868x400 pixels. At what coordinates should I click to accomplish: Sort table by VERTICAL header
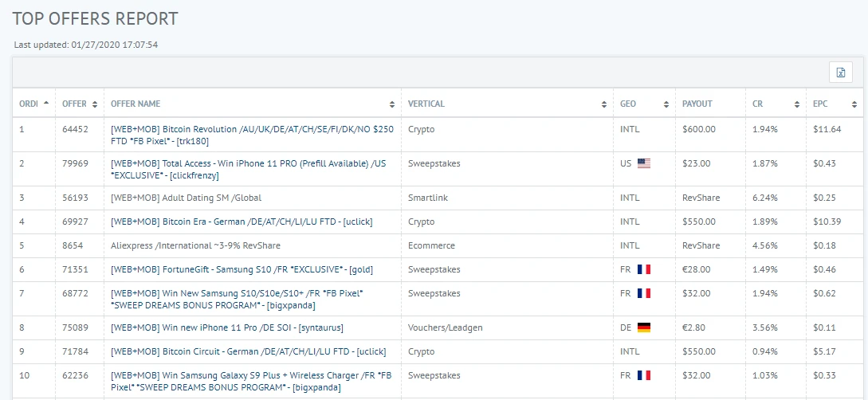[508, 104]
